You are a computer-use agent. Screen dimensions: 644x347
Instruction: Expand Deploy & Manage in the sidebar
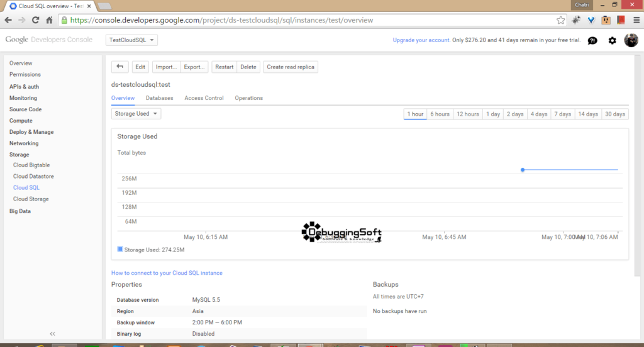tap(31, 132)
